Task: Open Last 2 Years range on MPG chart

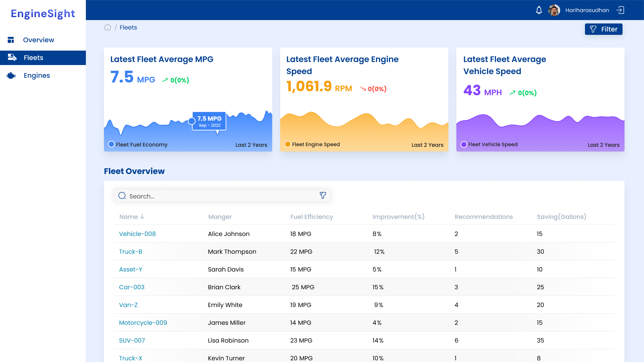Action: [251, 145]
